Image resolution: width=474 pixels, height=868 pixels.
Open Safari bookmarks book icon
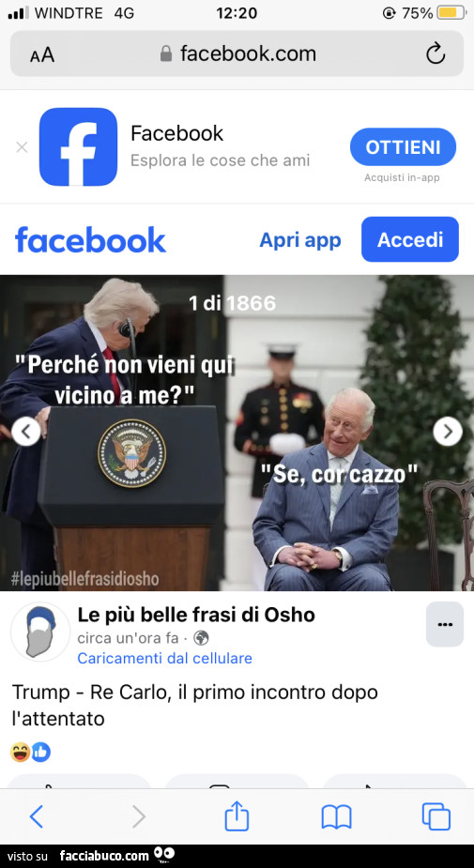click(x=337, y=817)
